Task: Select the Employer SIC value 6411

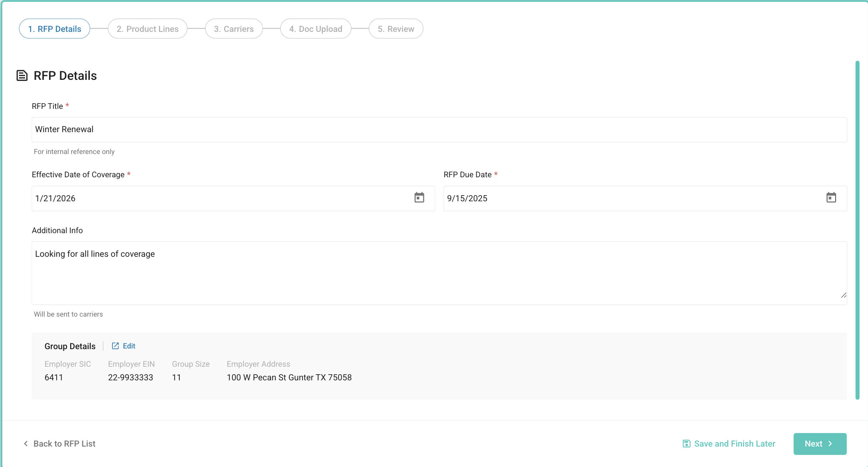Action: pos(54,377)
